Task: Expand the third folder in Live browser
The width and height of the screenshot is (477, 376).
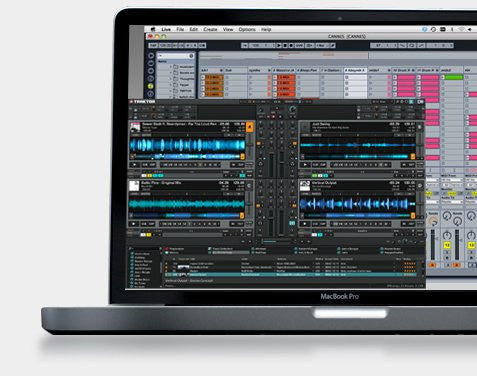Action: point(171,79)
